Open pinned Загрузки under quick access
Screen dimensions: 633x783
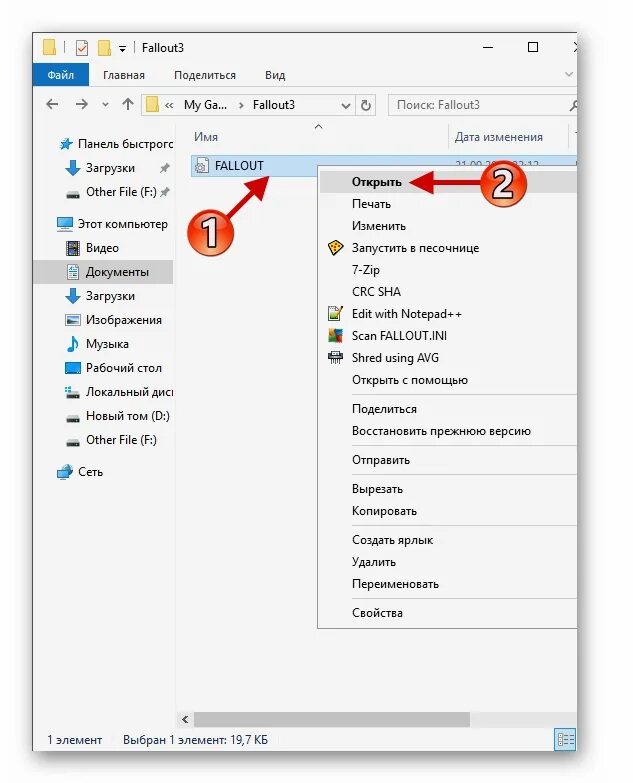[110, 168]
